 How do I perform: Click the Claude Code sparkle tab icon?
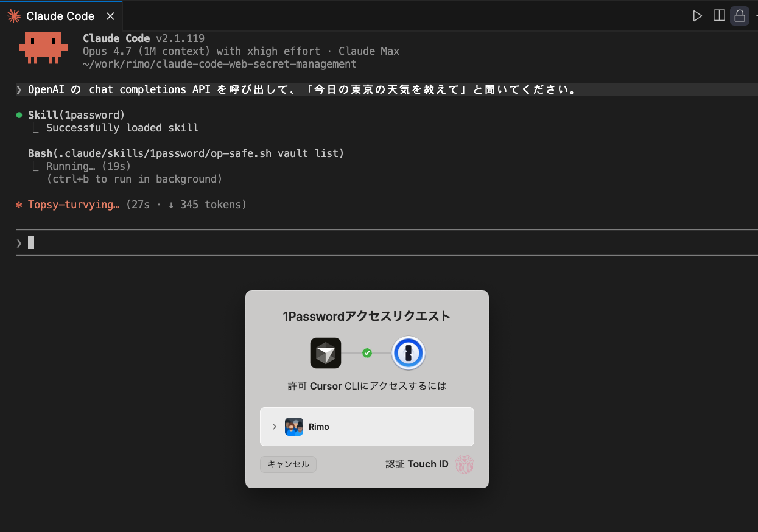tap(13, 16)
